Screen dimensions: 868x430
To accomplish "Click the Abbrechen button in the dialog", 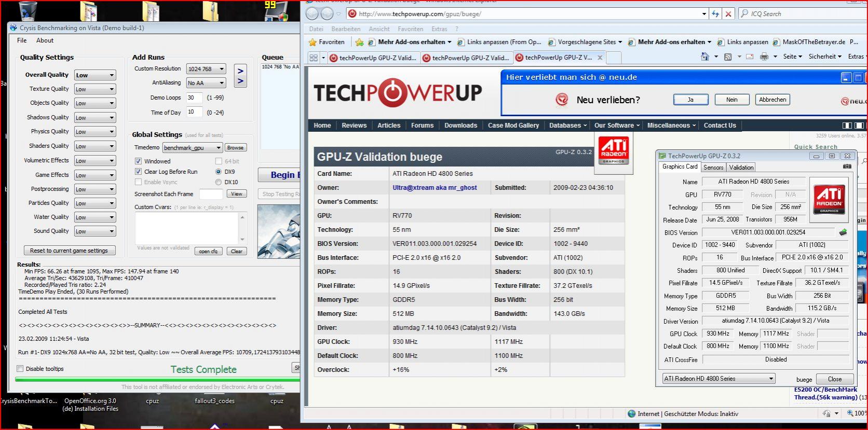I will click(773, 100).
